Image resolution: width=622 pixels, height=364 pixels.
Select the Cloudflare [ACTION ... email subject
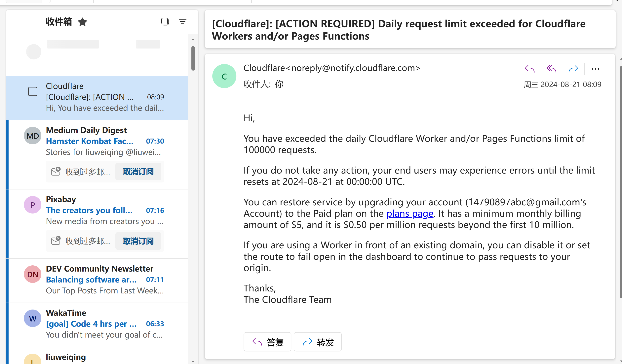(90, 97)
